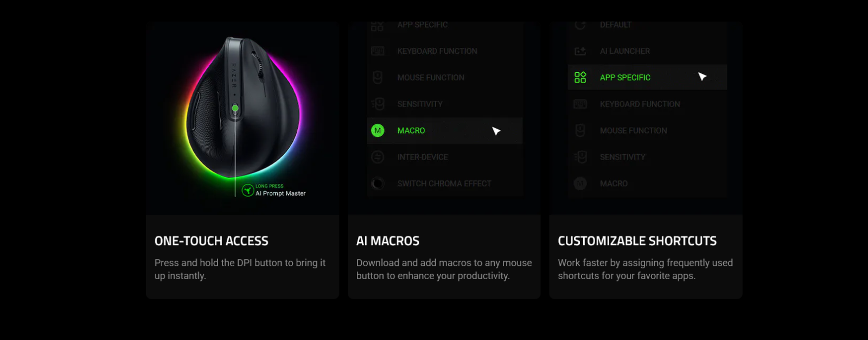868x340 pixels.
Task: Click the AI Prompt Master green circle icon
Action: (248, 190)
